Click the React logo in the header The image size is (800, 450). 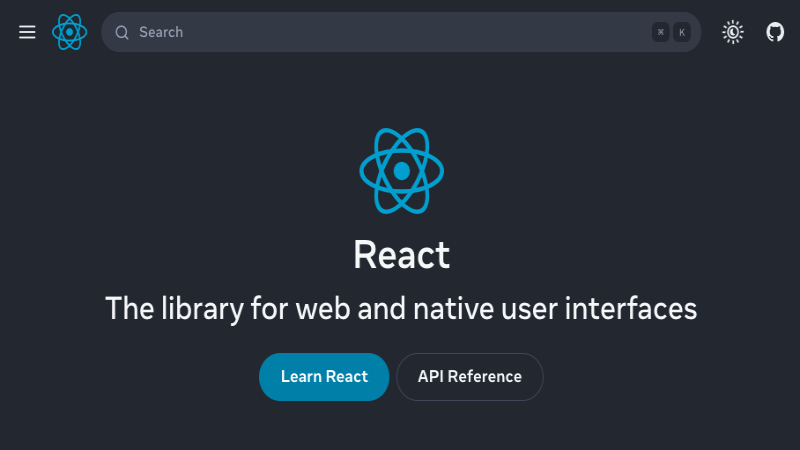69,32
